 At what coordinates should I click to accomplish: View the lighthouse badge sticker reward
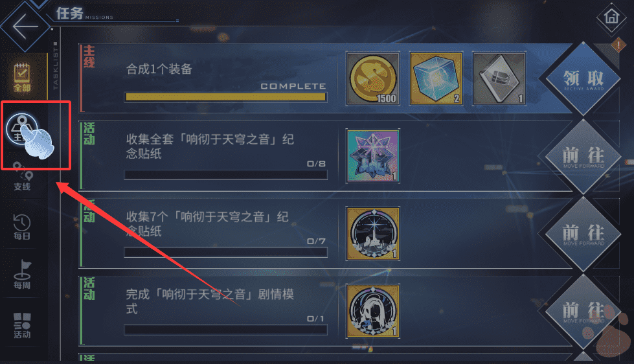click(373, 234)
